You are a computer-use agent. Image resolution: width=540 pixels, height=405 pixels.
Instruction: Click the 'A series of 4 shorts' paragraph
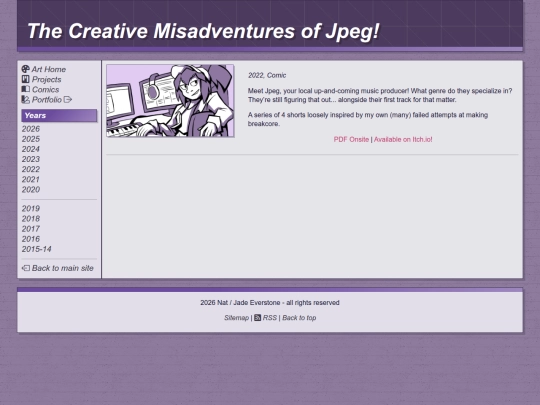click(x=368, y=119)
